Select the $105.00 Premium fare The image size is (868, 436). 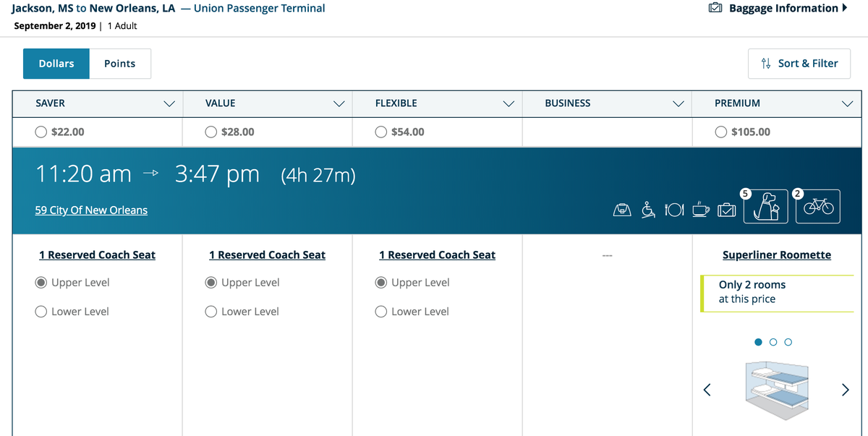pos(721,132)
